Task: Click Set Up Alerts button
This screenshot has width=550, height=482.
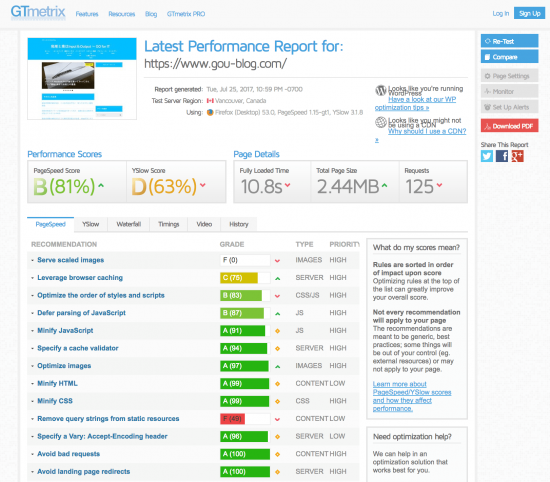Action: point(509,107)
